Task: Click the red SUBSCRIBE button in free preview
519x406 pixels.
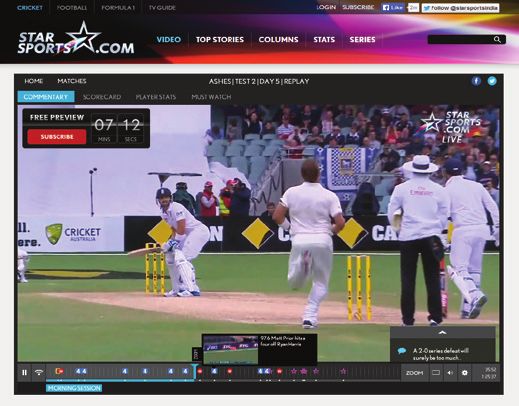Action: click(57, 137)
